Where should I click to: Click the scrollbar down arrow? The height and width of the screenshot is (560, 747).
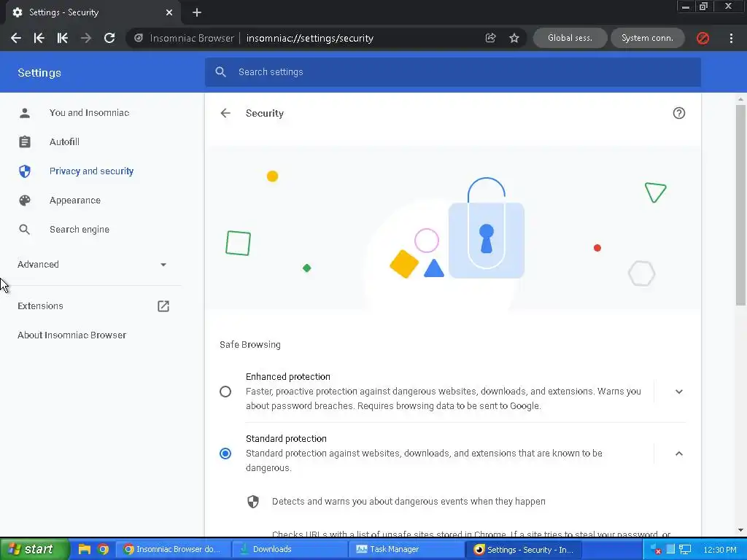[740, 530]
